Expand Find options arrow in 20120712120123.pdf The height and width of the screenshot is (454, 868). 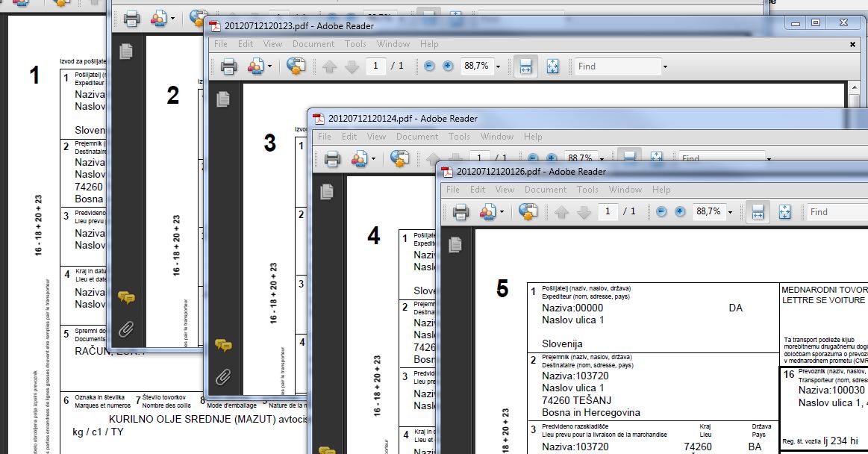coord(665,67)
